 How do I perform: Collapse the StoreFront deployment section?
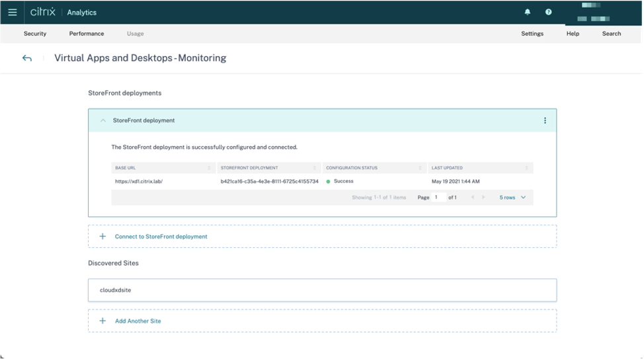[x=102, y=120]
